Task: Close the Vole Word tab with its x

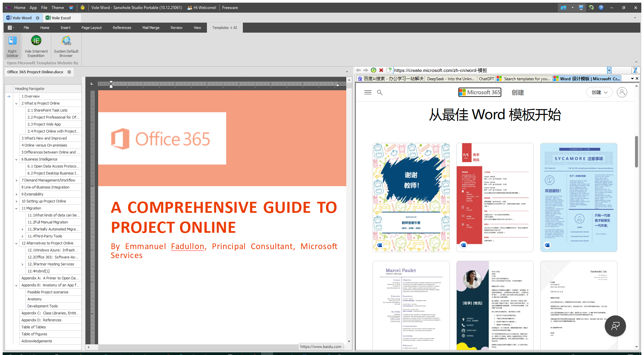Action: (x=38, y=18)
